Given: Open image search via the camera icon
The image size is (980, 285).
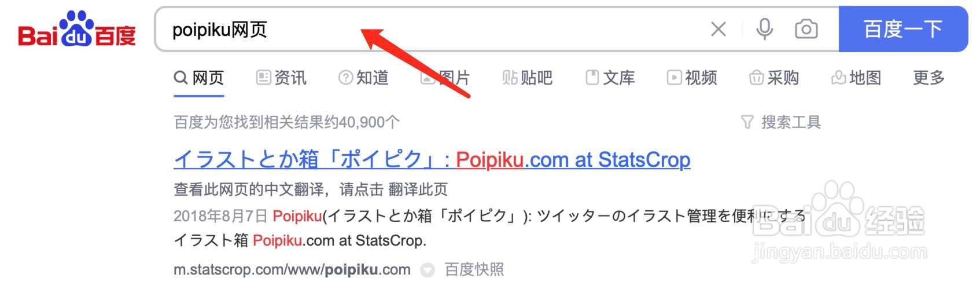Looking at the screenshot, I should pos(806,29).
